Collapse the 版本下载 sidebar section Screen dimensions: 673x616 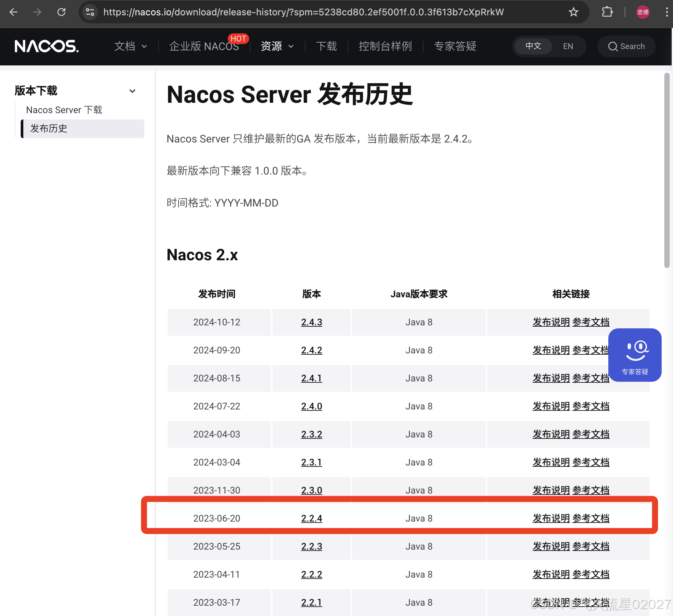coord(132,91)
